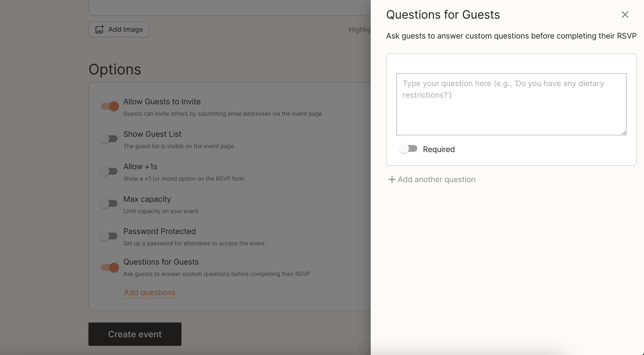Click the Max capacity option title
644x355 pixels.
coord(147,199)
